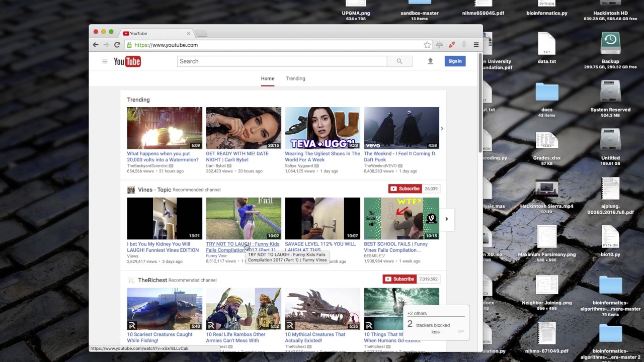This screenshot has width=644, height=362.
Task: Toggle the OFF switch in tracker popup
Action: tap(460, 332)
